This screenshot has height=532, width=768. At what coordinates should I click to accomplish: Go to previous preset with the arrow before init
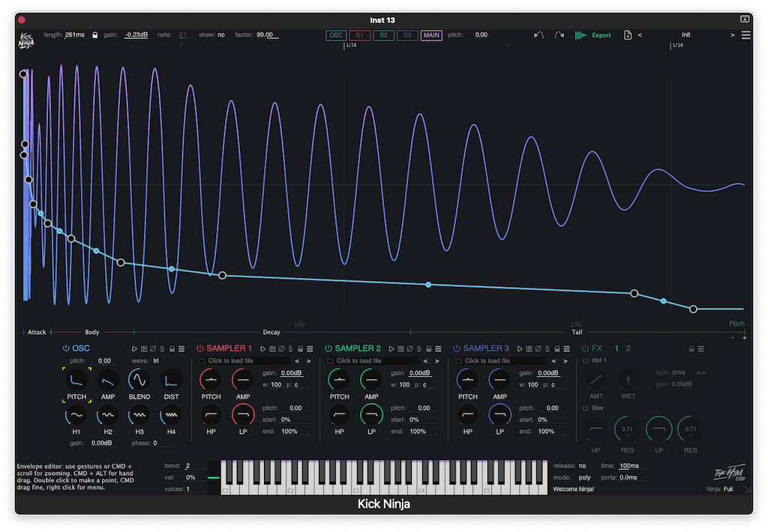(640, 35)
